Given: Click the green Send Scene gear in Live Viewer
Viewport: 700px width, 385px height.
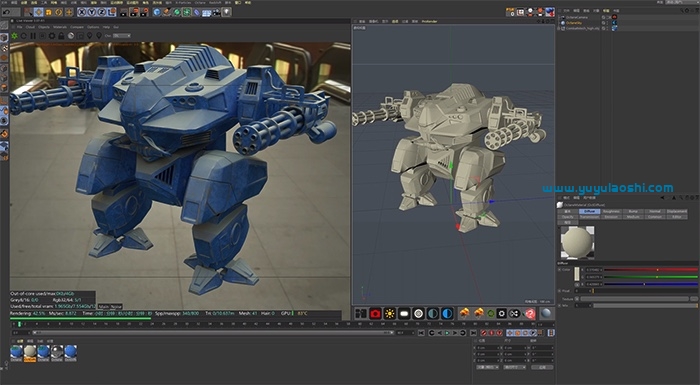Looking at the screenshot, I should pos(14,36).
